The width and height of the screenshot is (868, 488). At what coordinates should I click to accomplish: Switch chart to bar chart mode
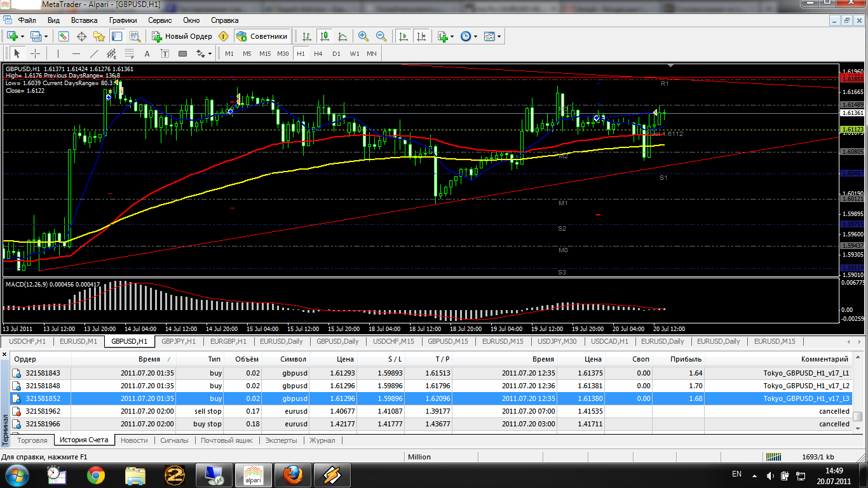pos(307,36)
